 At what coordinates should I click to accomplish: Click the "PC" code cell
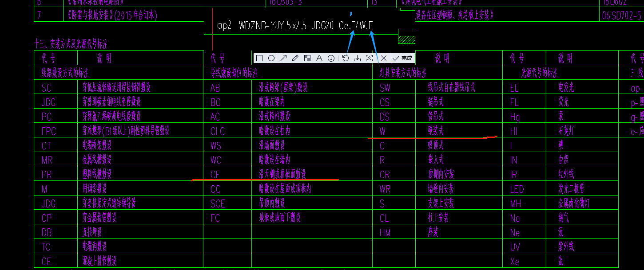[x=47, y=117]
